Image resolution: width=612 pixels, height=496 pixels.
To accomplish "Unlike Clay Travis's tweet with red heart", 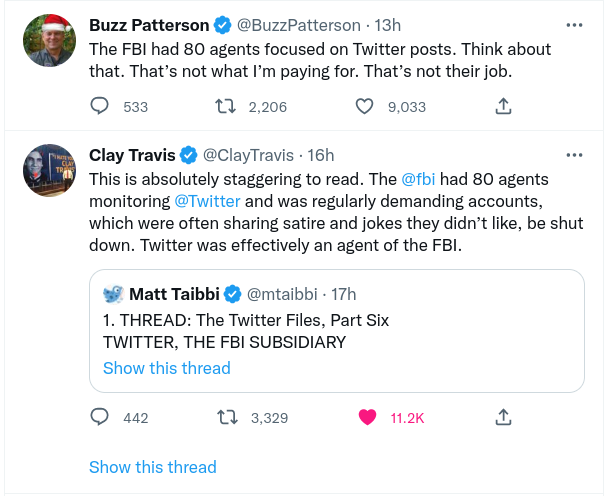I will coord(367,417).
